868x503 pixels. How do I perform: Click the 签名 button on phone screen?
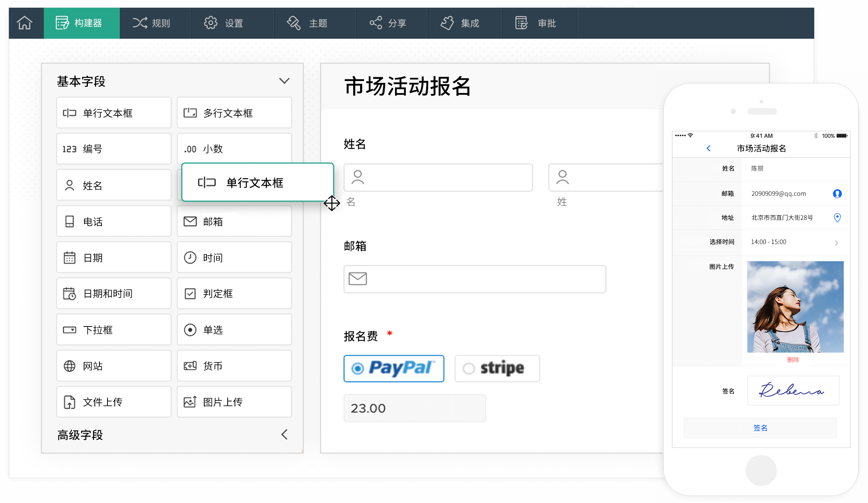tap(760, 427)
